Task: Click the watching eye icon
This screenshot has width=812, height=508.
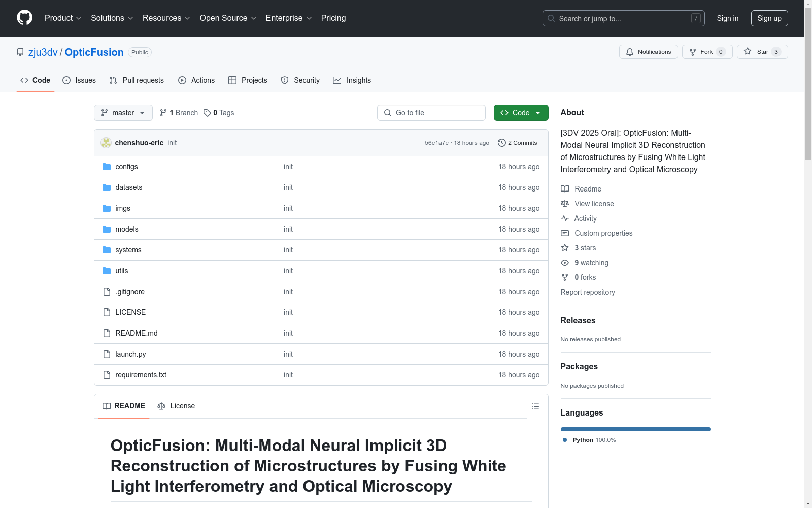Action: click(x=565, y=263)
